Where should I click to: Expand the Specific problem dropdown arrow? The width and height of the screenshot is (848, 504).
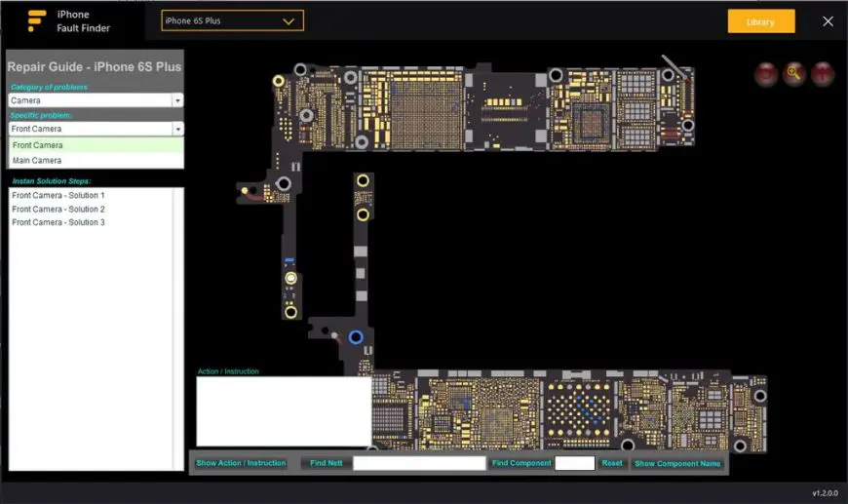pyautogui.click(x=177, y=129)
